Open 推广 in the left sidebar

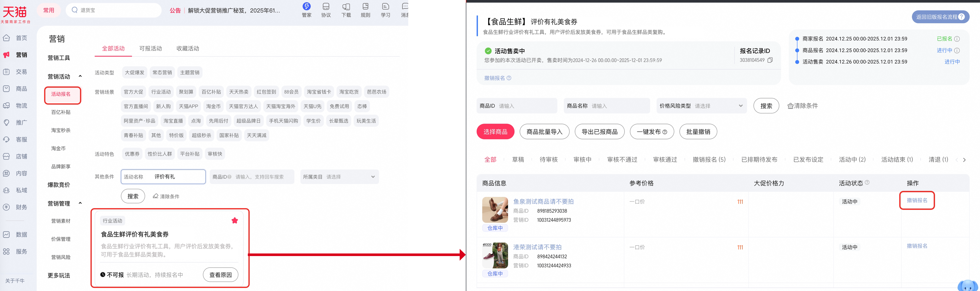pyautogui.click(x=15, y=122)
